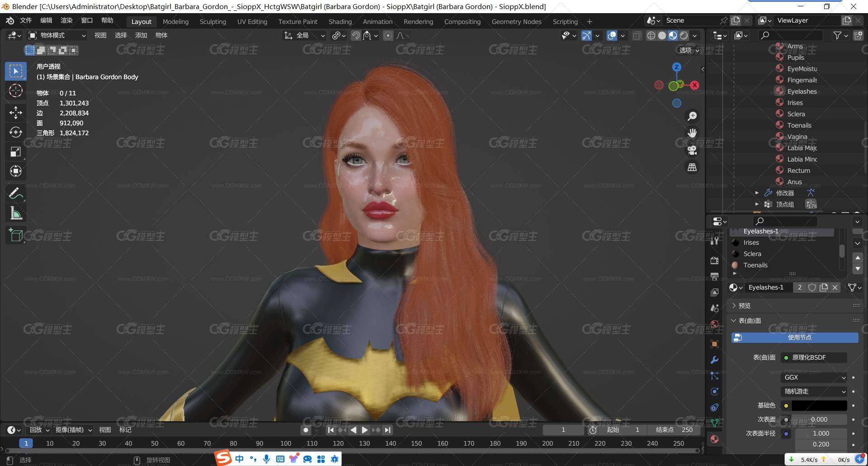This screenshot has width=868, height=466.
Task: Select the Measure ruler tool
Action: [x=16, y=214]
